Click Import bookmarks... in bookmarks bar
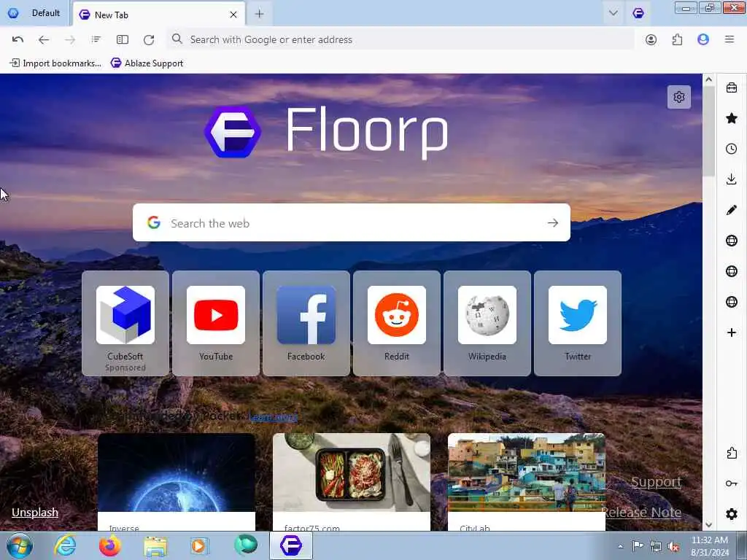Screen dimensions: 747x560 pyautogui.click(x=55, y=63)
